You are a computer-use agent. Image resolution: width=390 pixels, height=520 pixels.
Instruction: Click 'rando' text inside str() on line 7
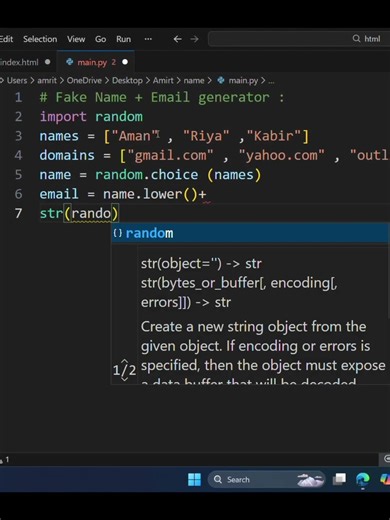pyautogui.click(x=91, y=213)
